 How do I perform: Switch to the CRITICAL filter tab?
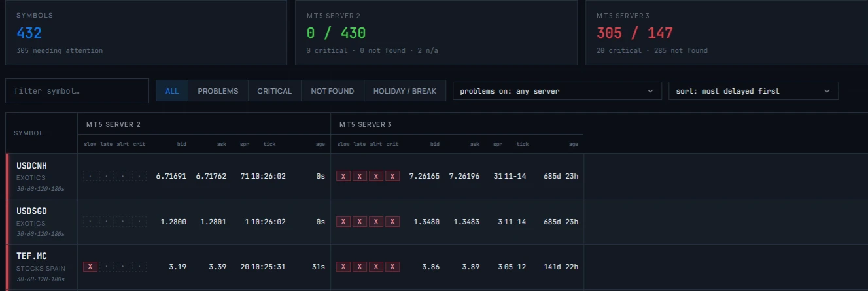(x=274, y=91)
